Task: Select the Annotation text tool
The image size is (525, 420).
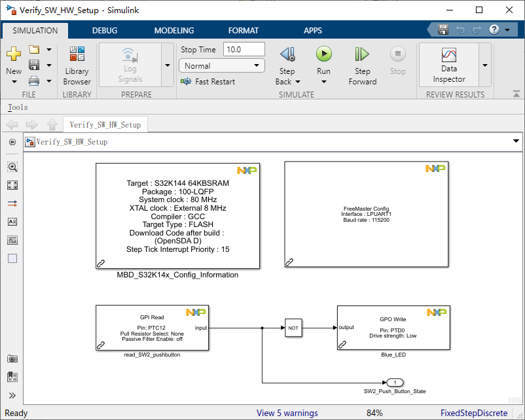Action: (x=12, y=222)
